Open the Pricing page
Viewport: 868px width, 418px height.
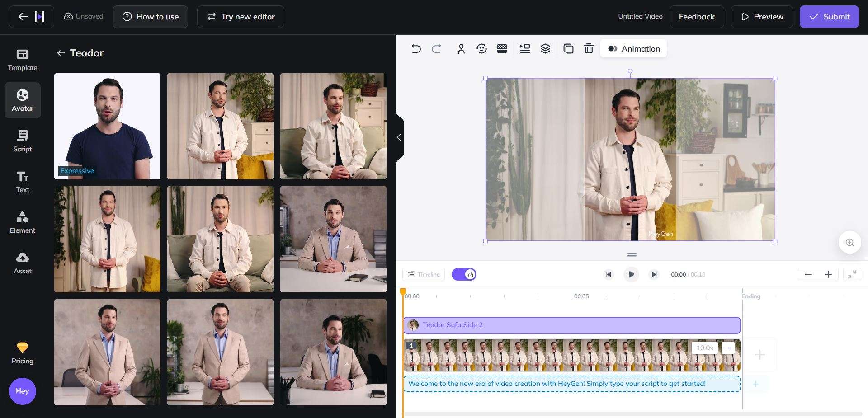point(23,353)
